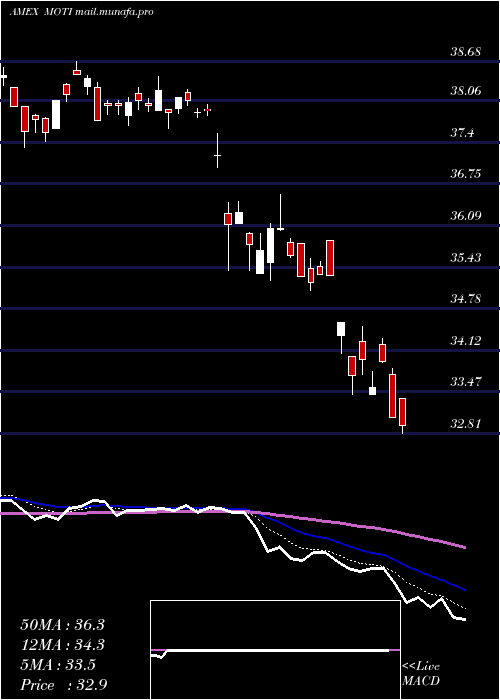The height and width of the screenshot is (700, 500).
Task: Click inside the MACD indicator panel
Action: (x=275, y=650)
